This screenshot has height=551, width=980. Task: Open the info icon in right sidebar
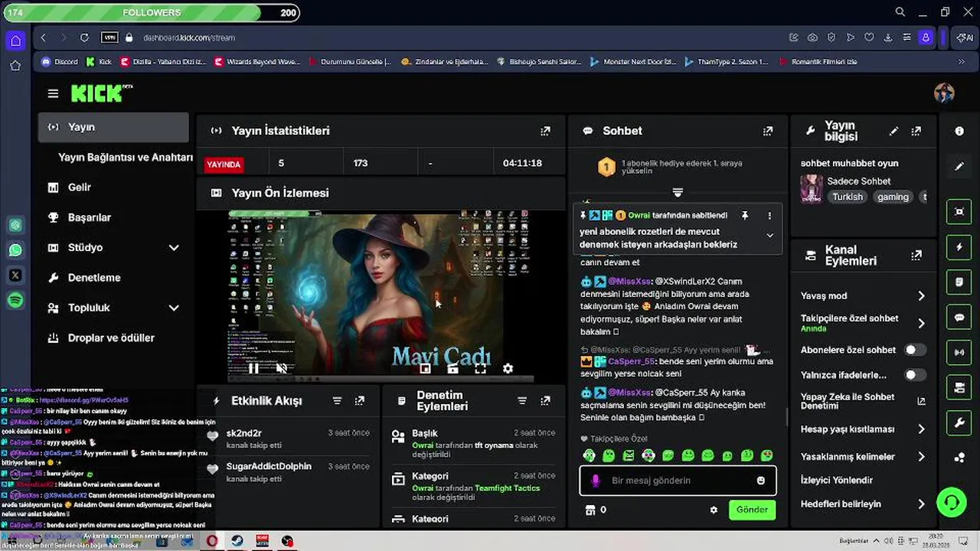click(959, 131)
